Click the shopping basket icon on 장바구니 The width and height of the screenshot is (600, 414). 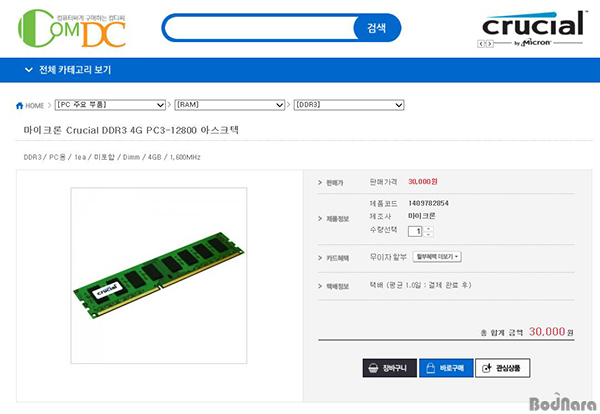coord(373,368)
